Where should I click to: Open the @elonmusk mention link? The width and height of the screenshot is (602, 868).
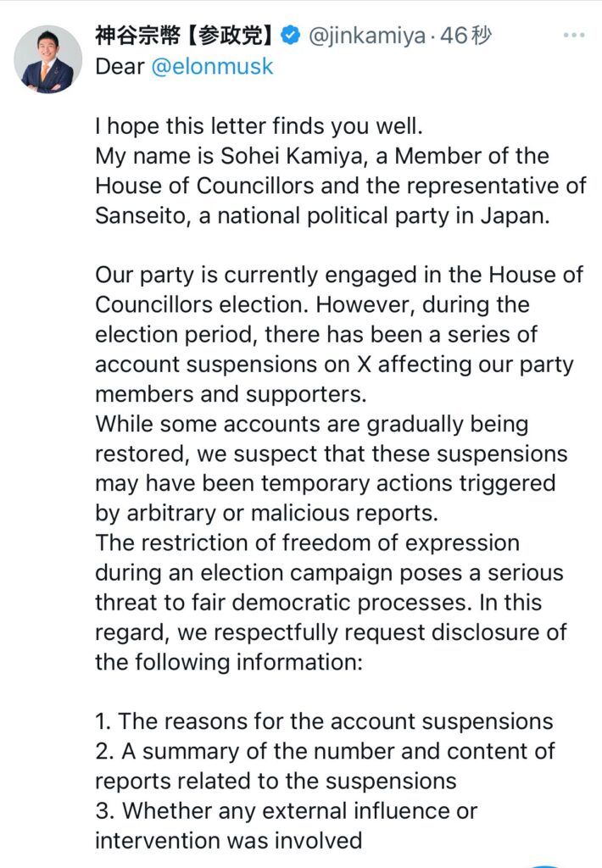[212, 66]
